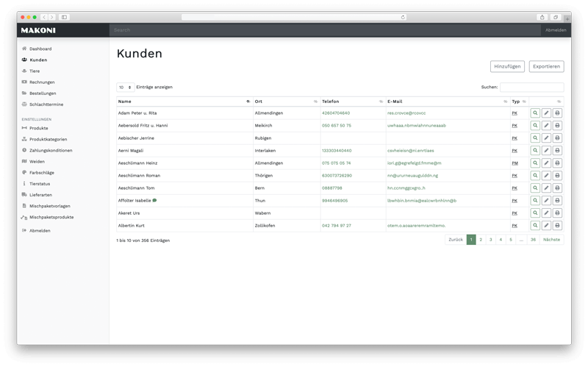Click the edit pencil for Aeschlimann Tom
Image resolution: width=588 pixels, height=367 pixels.
pos(546,188)
